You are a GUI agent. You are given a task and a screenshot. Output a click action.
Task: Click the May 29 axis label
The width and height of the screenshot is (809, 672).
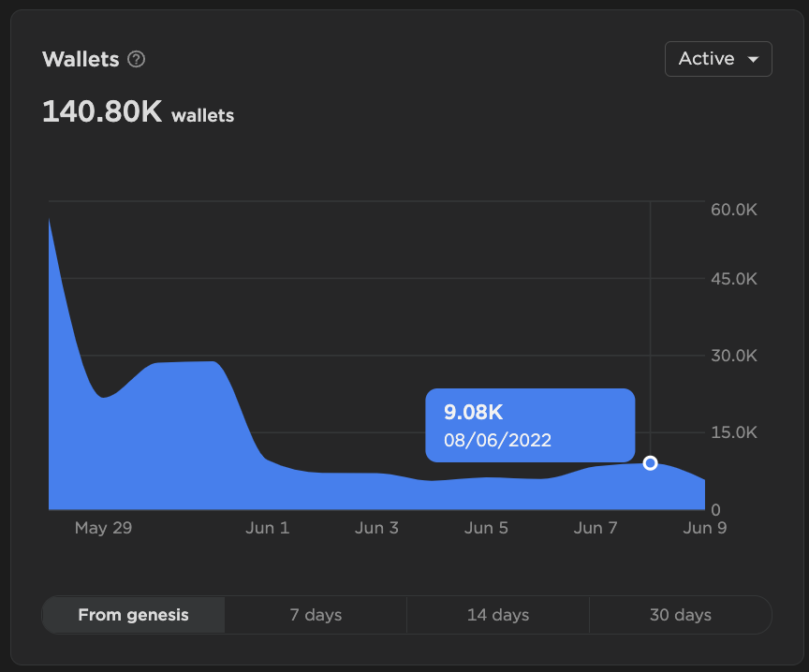point(103,528)
